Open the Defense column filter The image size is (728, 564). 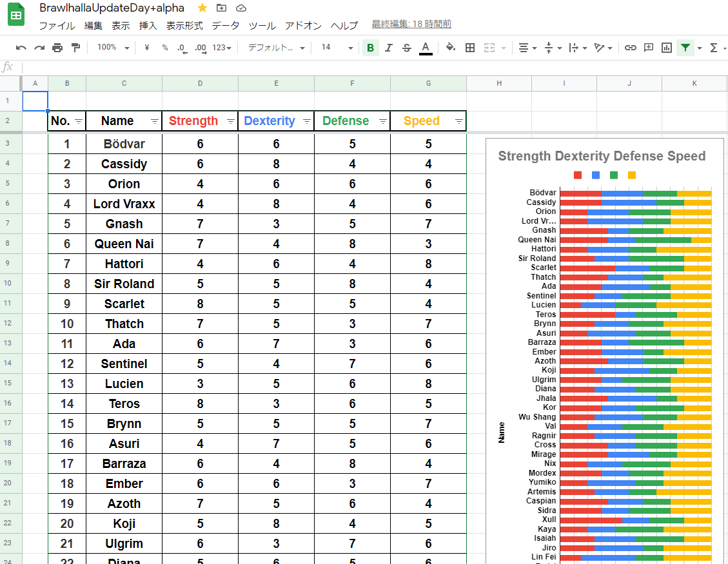coord(383,121)
